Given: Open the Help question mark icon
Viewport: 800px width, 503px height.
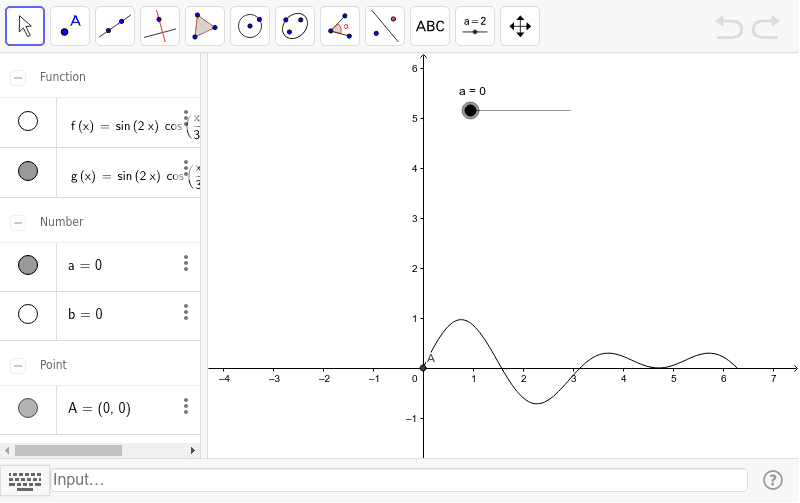Looking at the screenshot, I should [772, 480].
